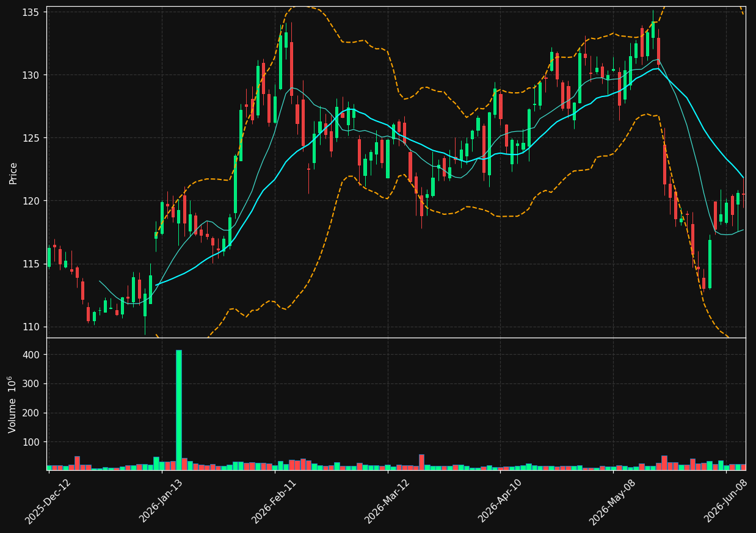Select the 115 price tick label
Screen dimensions: 756x533
30,264
